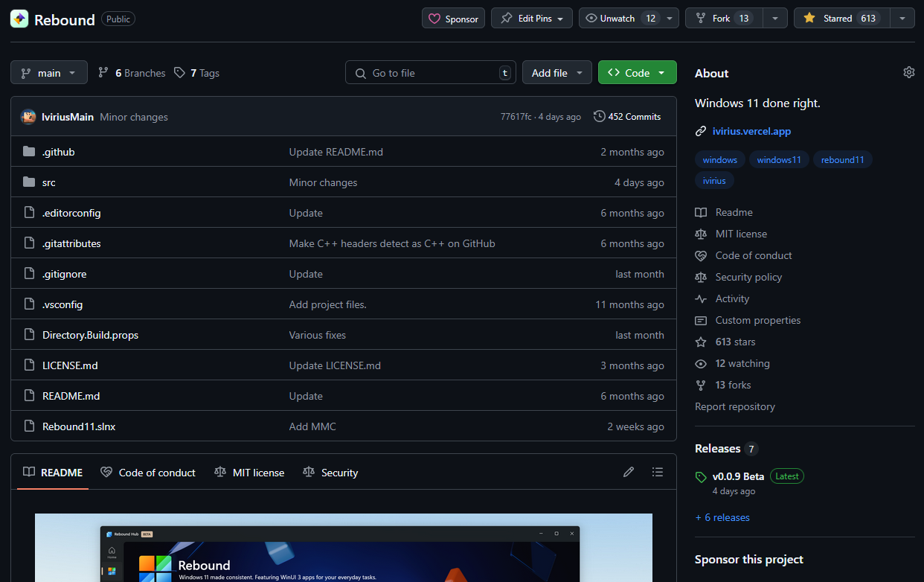Click the link chain icon by ivirius.vercel.app

[x=701, y=131]
